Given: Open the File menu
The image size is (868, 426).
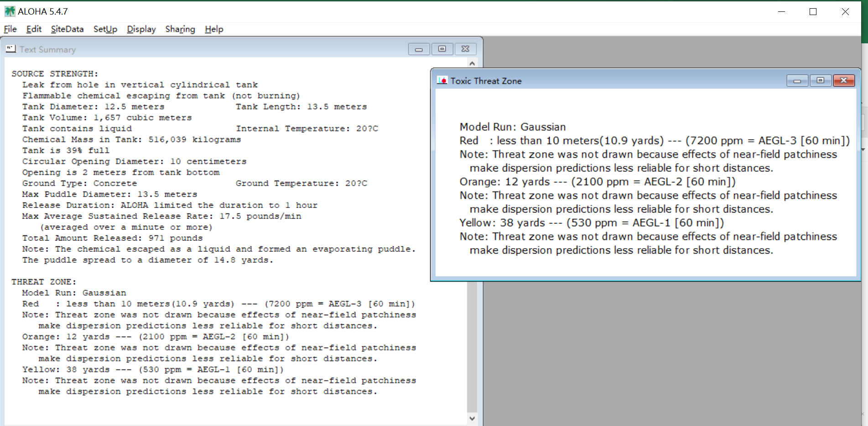Looking at the screenshot, I should [10, 29].
